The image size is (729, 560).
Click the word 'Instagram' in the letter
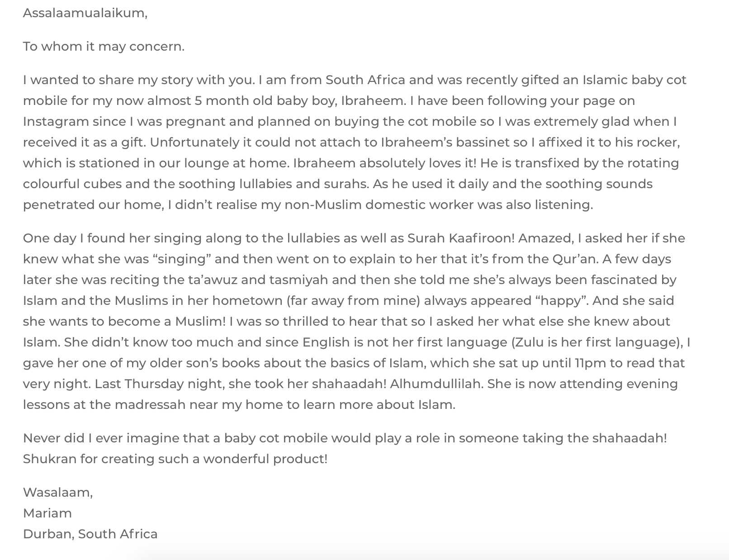click(56, 122)
